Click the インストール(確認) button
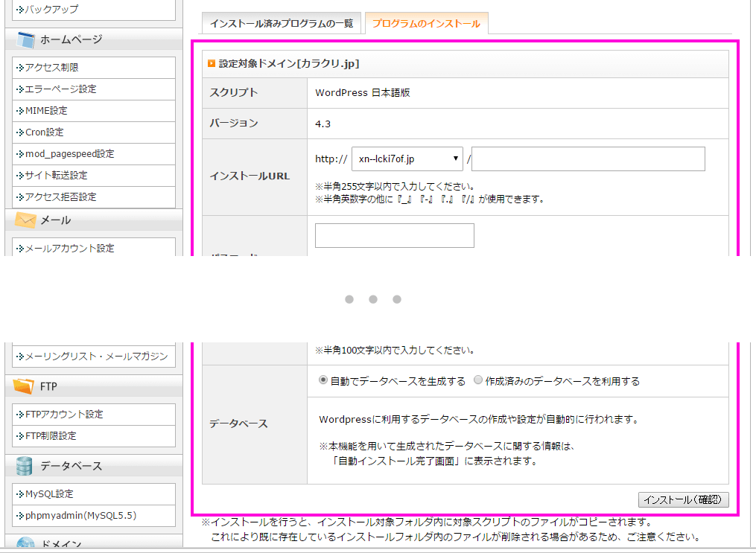The height and width of the screenshot is (553, 756). [x=683, y=499]
